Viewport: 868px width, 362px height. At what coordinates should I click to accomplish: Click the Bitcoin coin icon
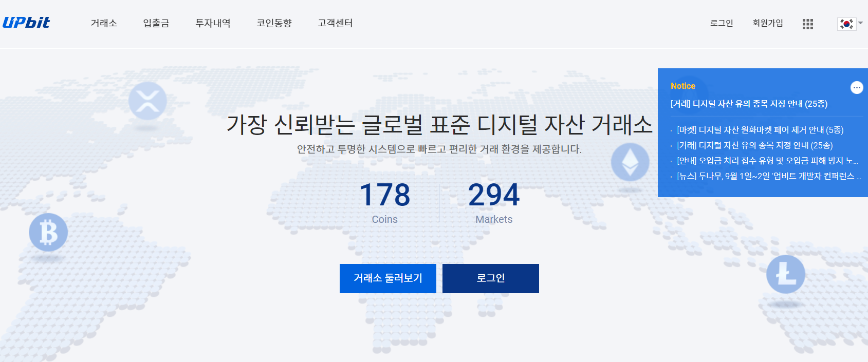pyautogui.click(x=48, y=233)
